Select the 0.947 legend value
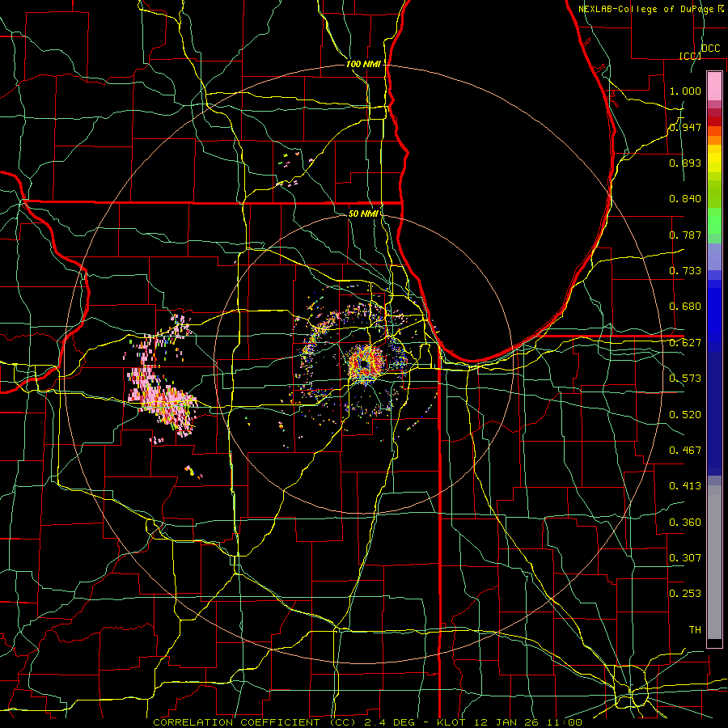 685,127
